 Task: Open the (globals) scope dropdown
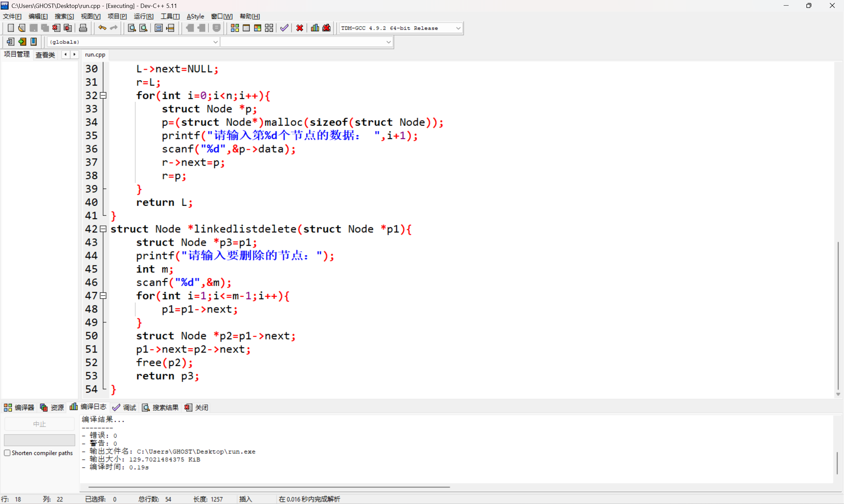pyautogui.click(x=215, y=42)
